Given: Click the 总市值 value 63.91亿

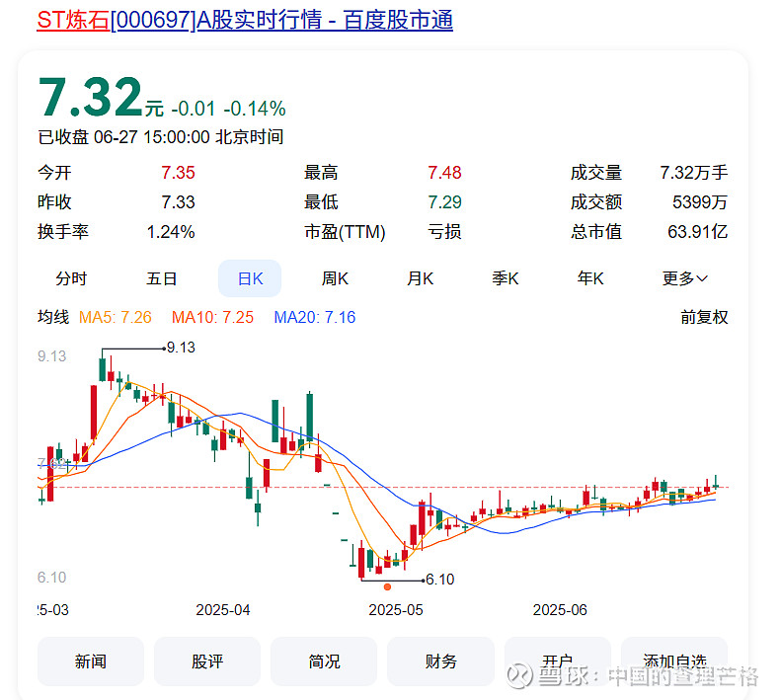Looking at the screenshot, I should [697, 232].
